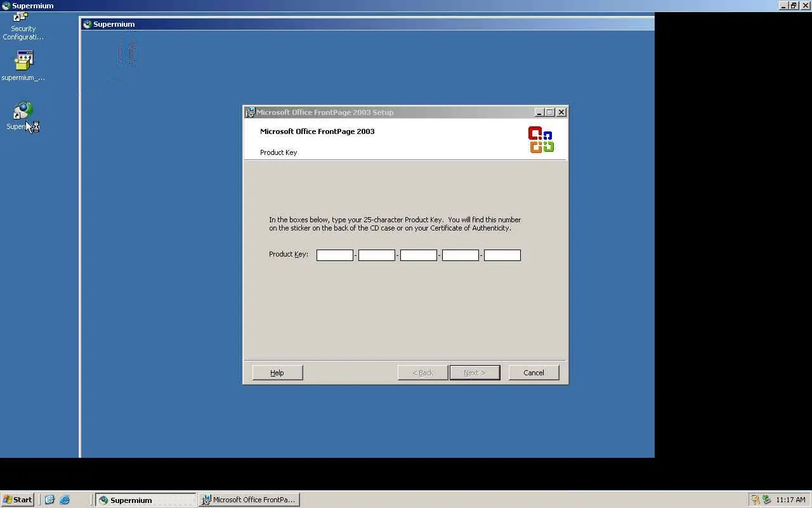This screenshot has width=812, height=508.
Task: Click the Office logo in the setup header
Action: (x=541, y=140)
